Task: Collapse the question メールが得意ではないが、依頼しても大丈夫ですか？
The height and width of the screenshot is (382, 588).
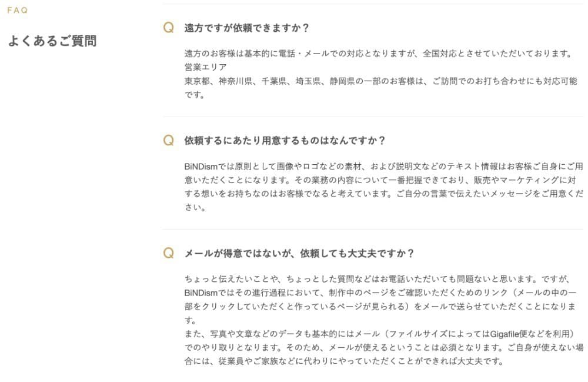Action: (299, 253)
